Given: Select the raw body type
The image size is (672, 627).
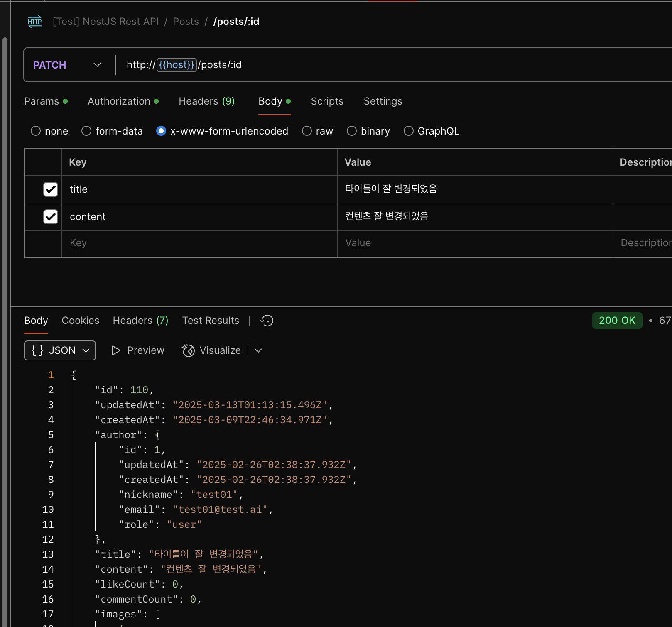Looking at the screenshot, I should click(307, 131).
